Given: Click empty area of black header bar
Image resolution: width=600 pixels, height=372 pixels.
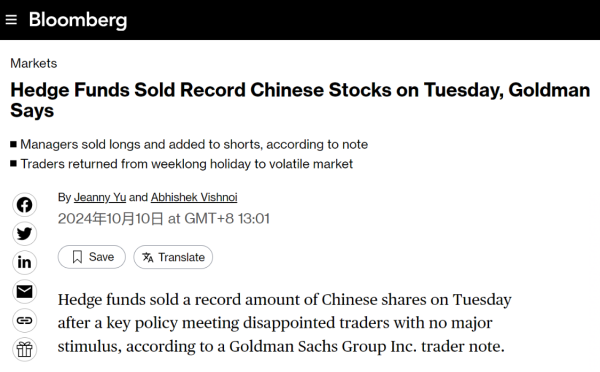Looking at the screenshot, I should point(364,20).
